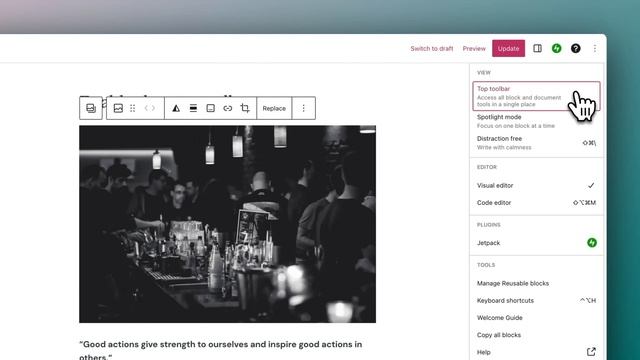
Task: Enable Top toolbar view option
Action: click(536, 96)
